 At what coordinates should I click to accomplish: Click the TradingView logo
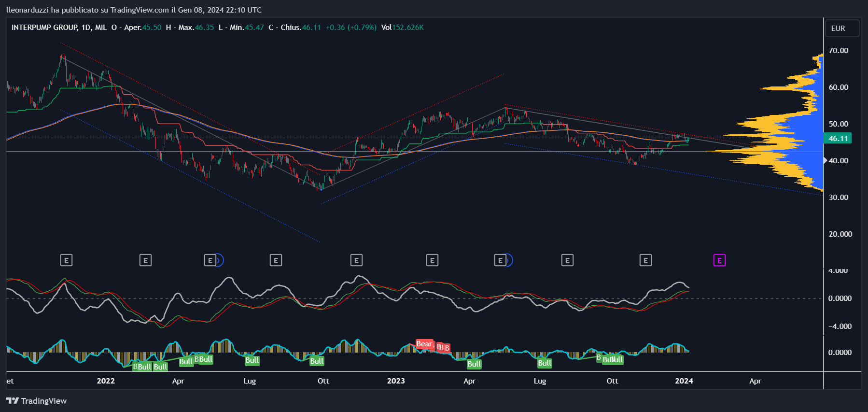[x=36, y=400]
